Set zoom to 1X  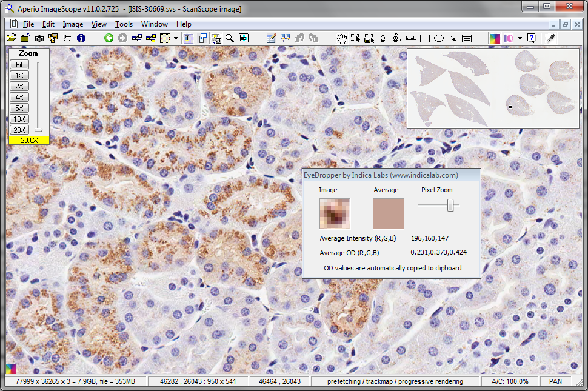[19, 75]
